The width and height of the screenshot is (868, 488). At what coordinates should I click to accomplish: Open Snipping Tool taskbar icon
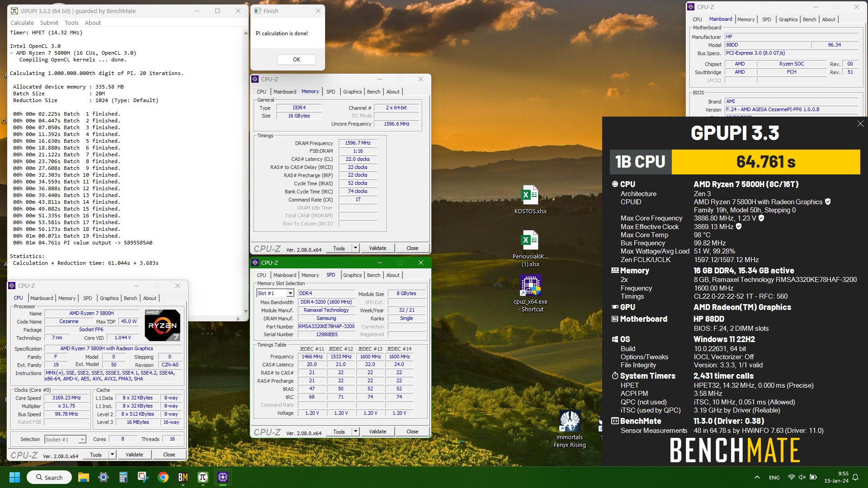tap(143, 477)
